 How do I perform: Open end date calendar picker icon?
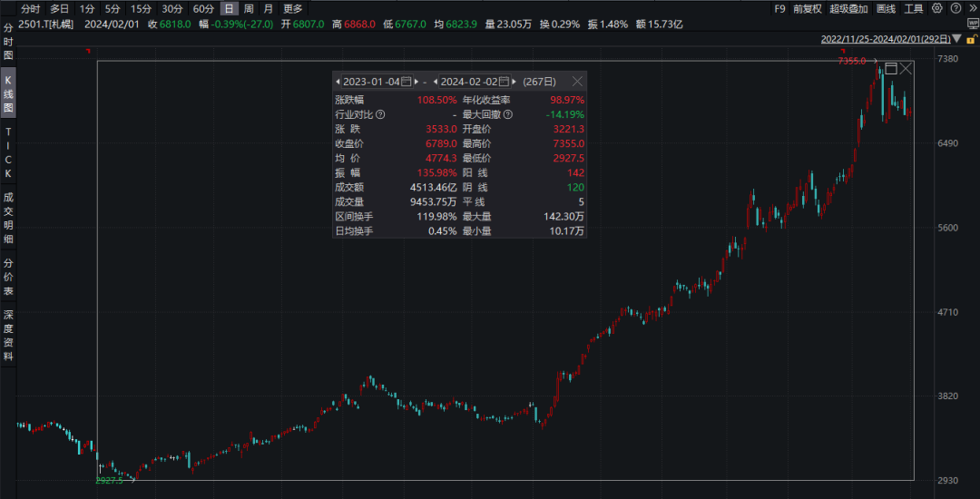click(x=505, y=81)
